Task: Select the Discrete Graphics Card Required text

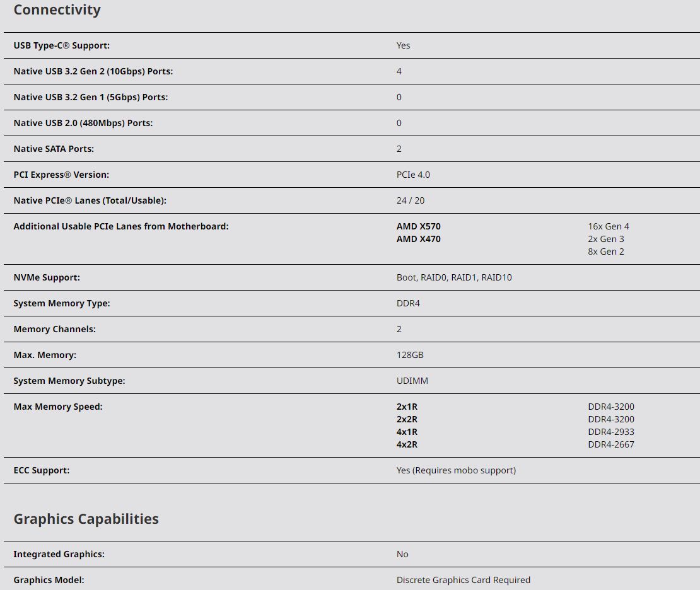Action: pyautogui.click(x=463, y=580)
